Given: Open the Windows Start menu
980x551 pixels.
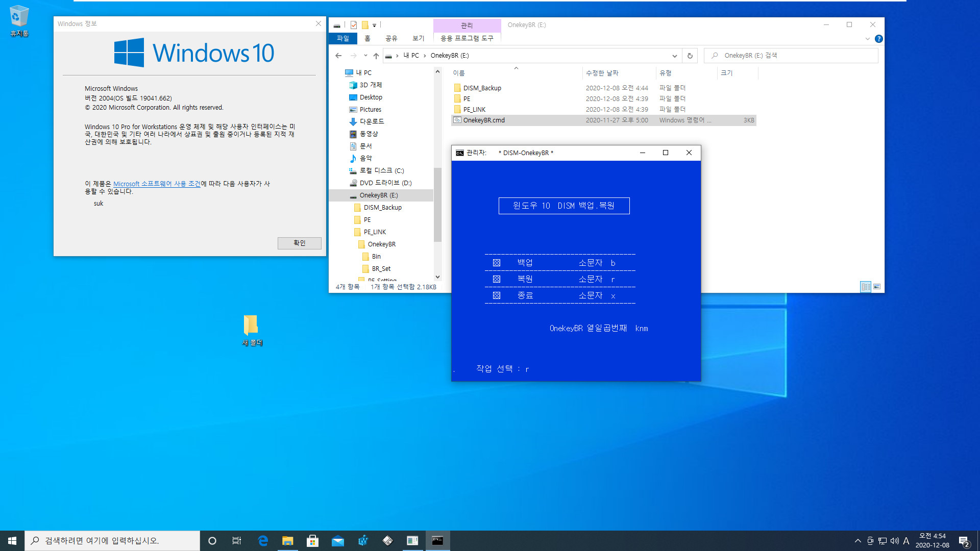Looking at the screenshot, I should pyautogui.click(x=12, y=541).
